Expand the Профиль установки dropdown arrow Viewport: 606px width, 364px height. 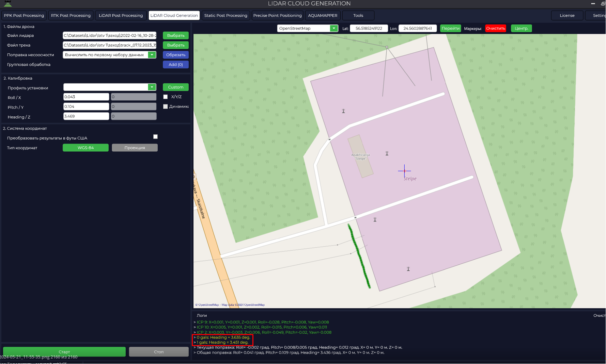[152, 87]
